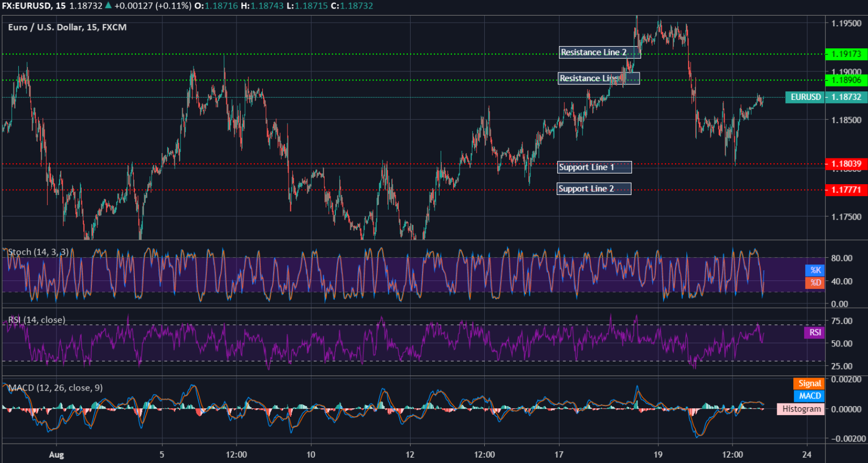Click the +0.00127 (+0.11%) change value

coord(153,6)
